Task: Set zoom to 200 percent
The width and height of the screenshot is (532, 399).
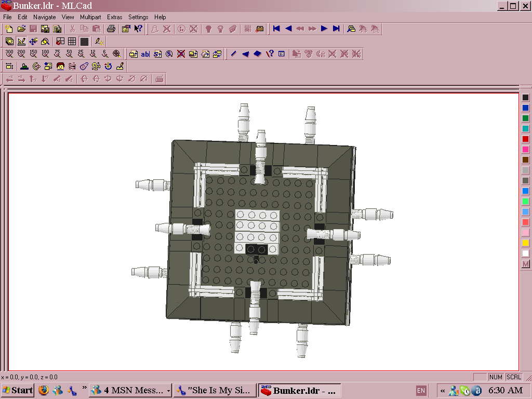Action: (21, 54)
